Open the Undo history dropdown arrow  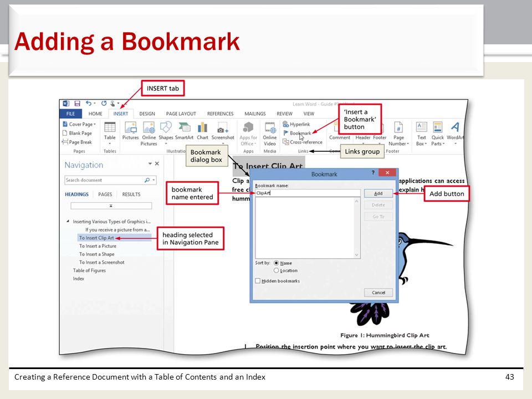tap(94, 103)
